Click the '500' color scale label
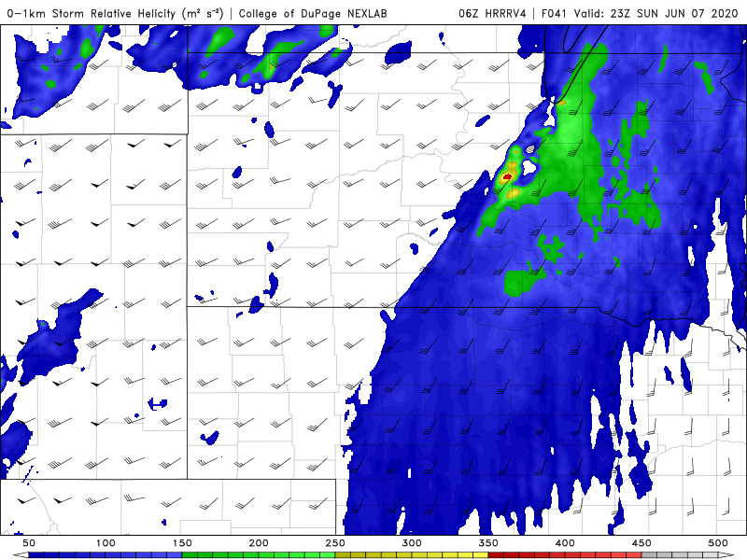This screenshot has width=747, height=560. [x=718, y=543]
